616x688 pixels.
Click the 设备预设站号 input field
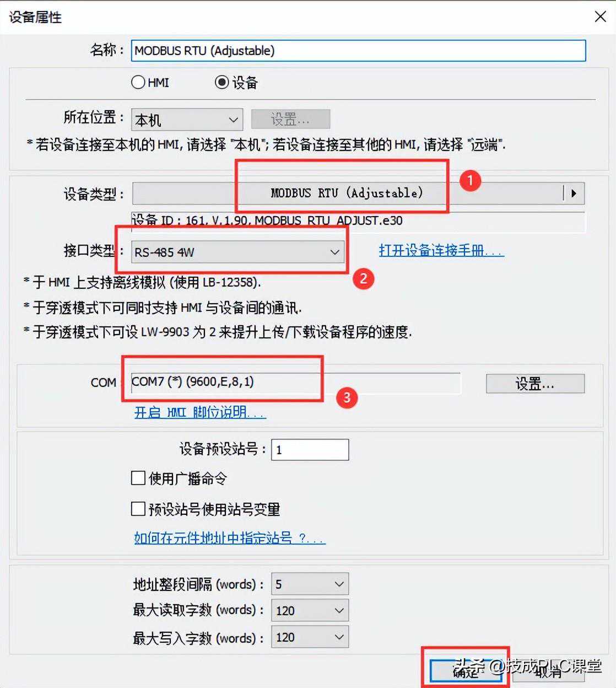click(310, 450)
